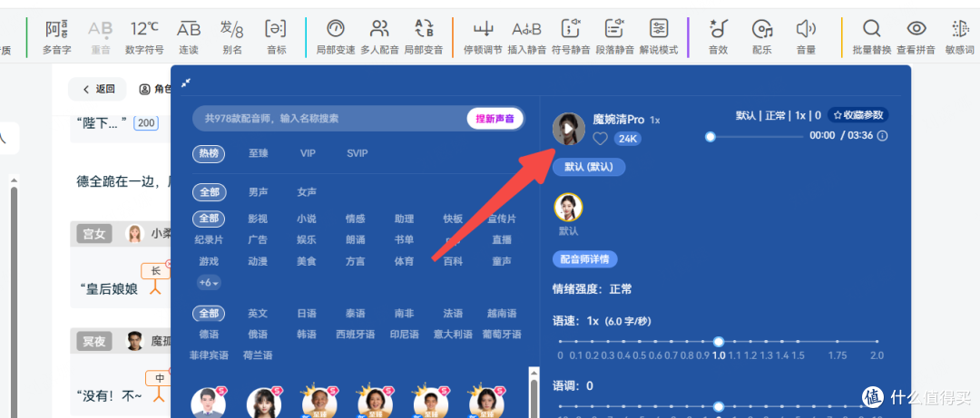Select the 停顿调节 pause adjust tool
This screenshot has width=980, height=418.
pyautogui.click(x=483, y=37)
